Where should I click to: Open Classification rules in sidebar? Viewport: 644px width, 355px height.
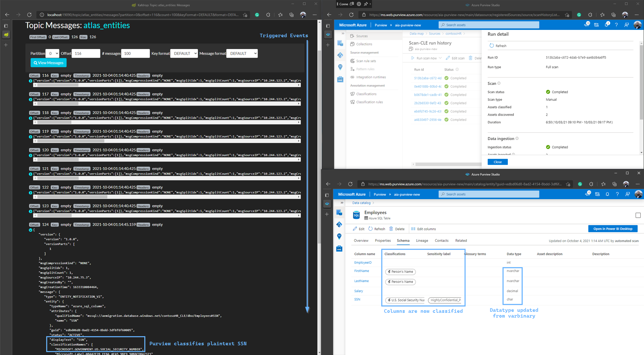(369, 102)
